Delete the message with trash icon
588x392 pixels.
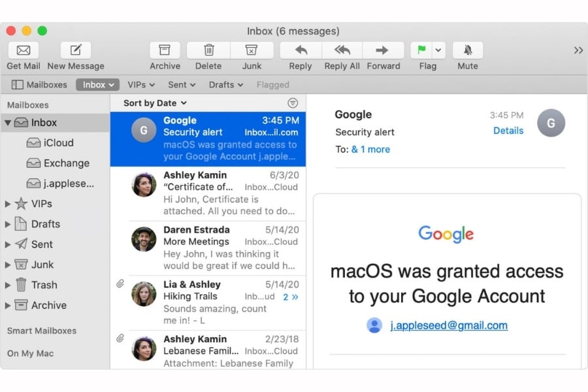pos(208,50)
